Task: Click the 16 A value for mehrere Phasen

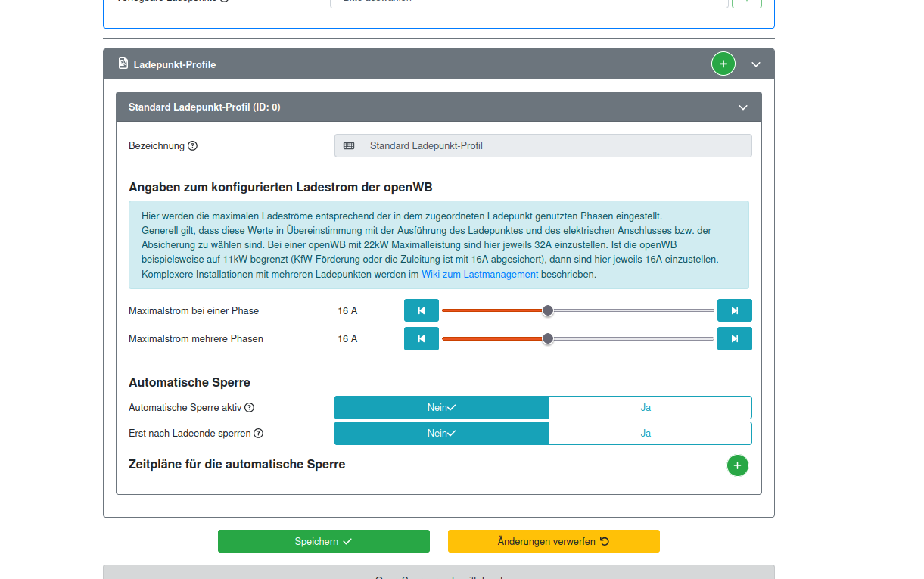Action: click(x=347, y=339)
